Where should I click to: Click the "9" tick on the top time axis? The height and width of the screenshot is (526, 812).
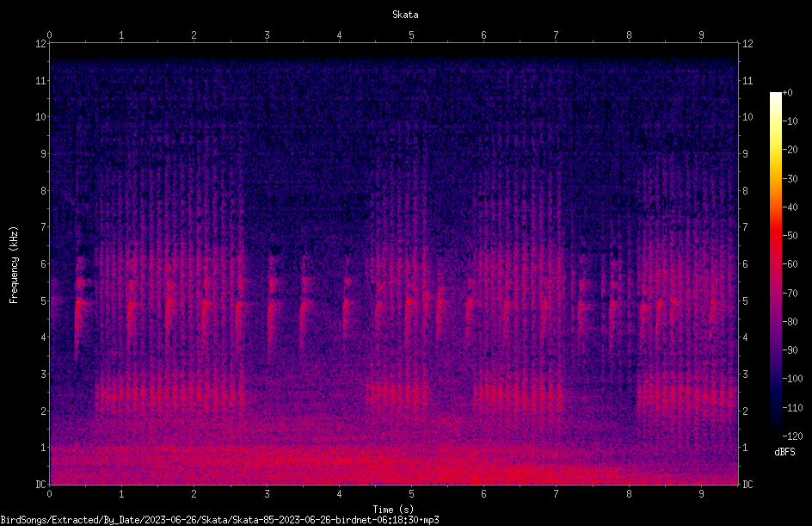pos(701,35)
